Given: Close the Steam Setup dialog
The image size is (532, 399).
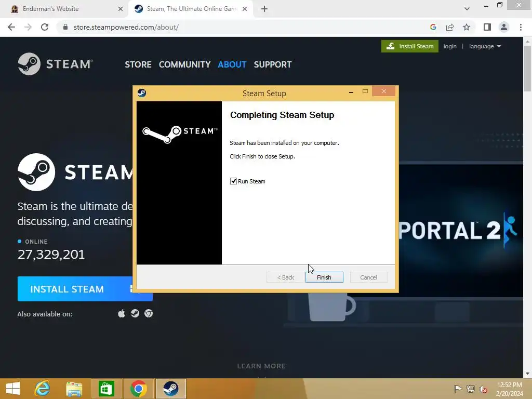Looking at the screenshot, I should pos(384,91).
